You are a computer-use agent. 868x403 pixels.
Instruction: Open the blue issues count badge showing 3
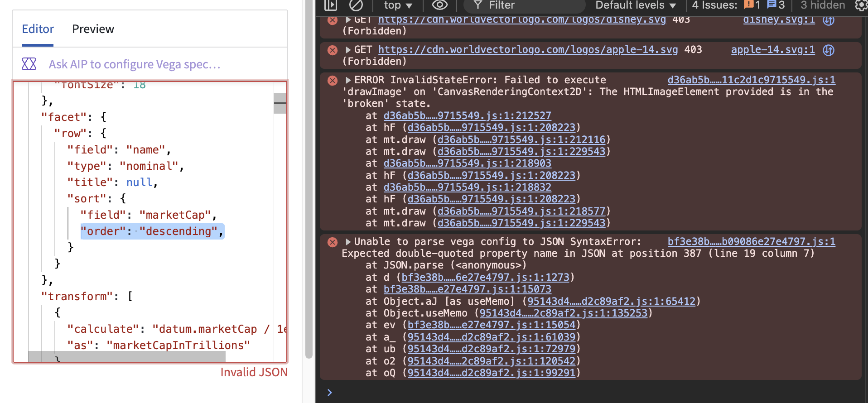pos(776,5)
